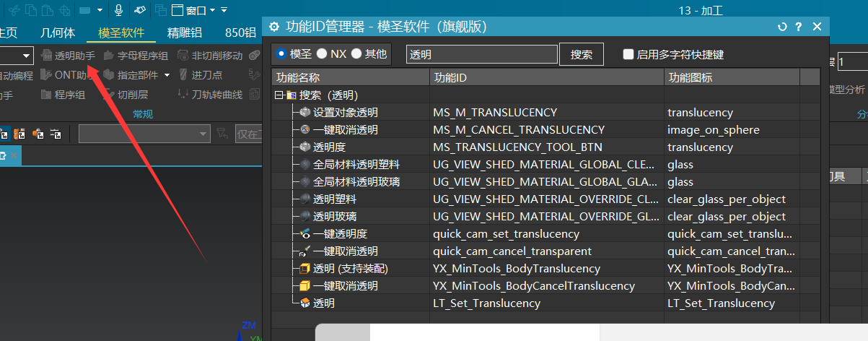The image size is (868, 341).
Task: Enable the 启用多字符快捷键 checkbox
Action: click(628, 54)
